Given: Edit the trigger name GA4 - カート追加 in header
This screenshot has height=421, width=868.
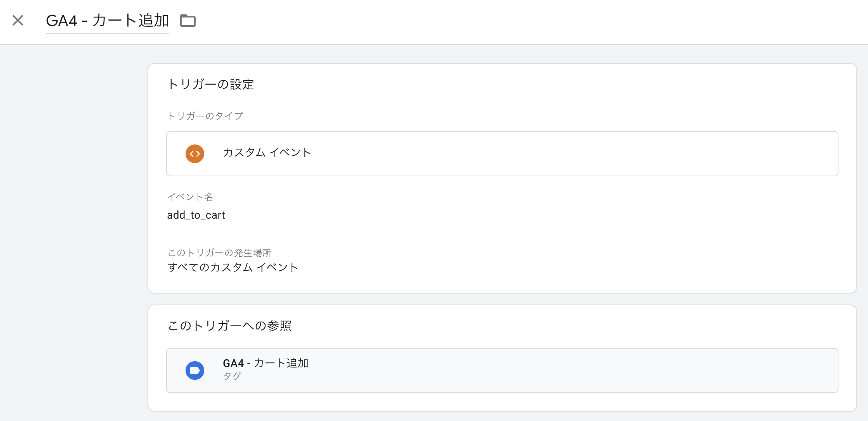Looking at the screenshot, I should coord(108,21).
